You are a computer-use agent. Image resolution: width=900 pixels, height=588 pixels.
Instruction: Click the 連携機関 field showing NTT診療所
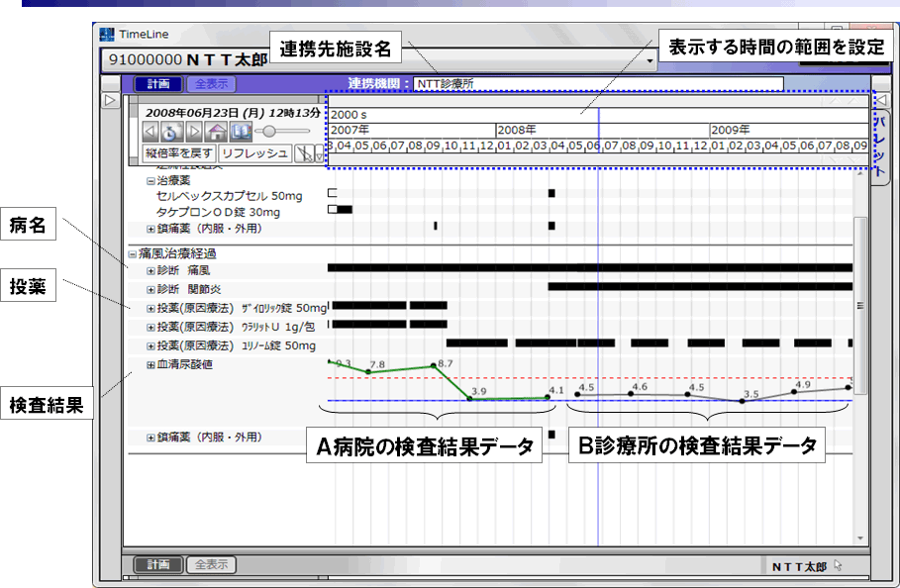click(x=598, y=84)
